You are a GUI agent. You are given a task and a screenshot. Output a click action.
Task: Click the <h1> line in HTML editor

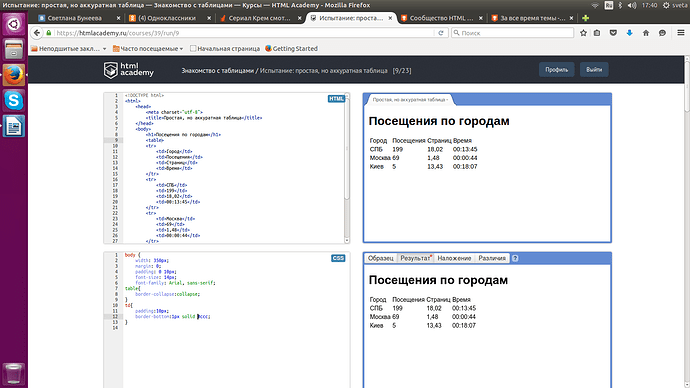183,135
